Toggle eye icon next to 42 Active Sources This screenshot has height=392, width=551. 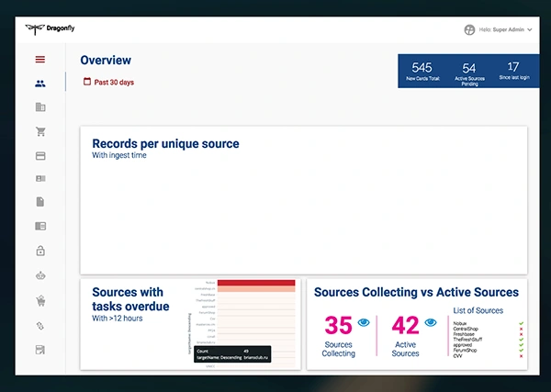tap(431, 322)
